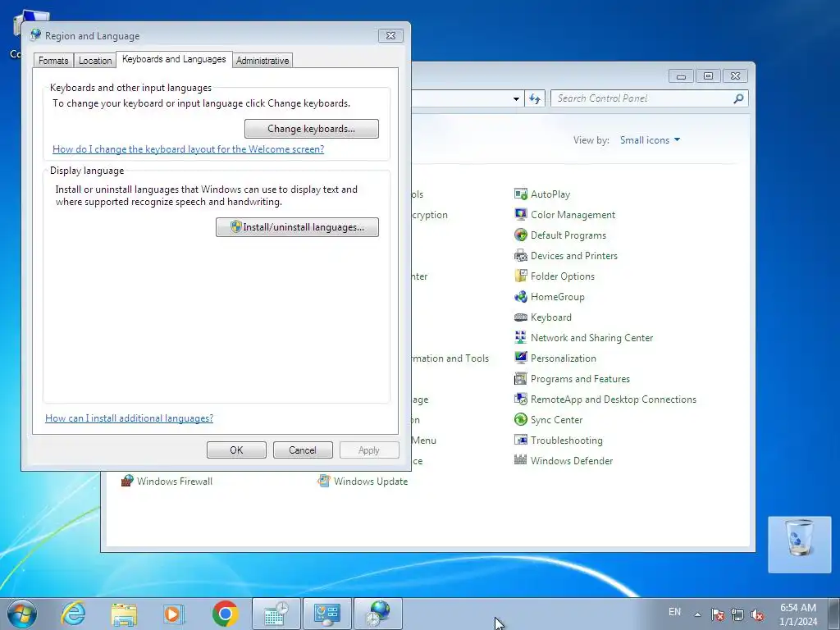The width and height of the screenshot is (840, 630).
Task: Maximize the Control Panel window
Action: point(708,76)
